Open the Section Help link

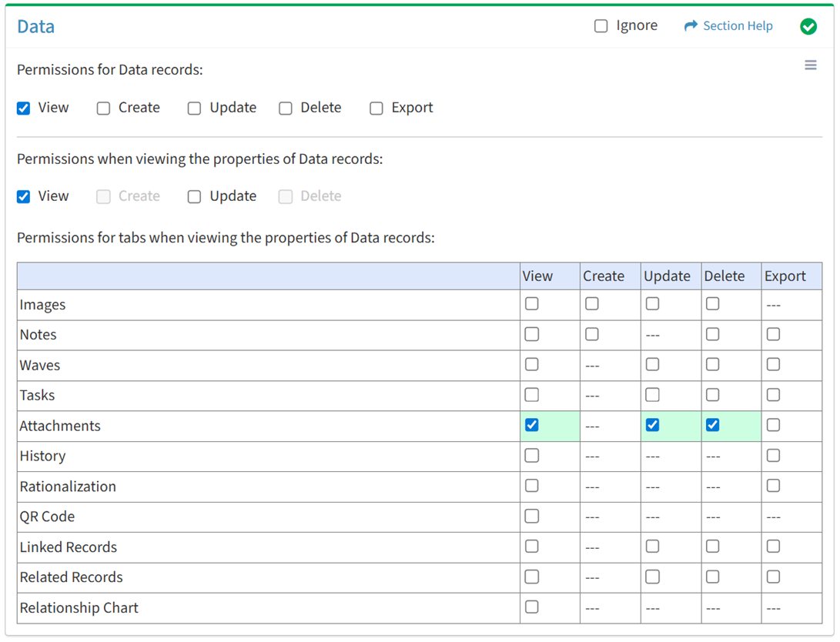pyautogui.click(x=737, y=26)
